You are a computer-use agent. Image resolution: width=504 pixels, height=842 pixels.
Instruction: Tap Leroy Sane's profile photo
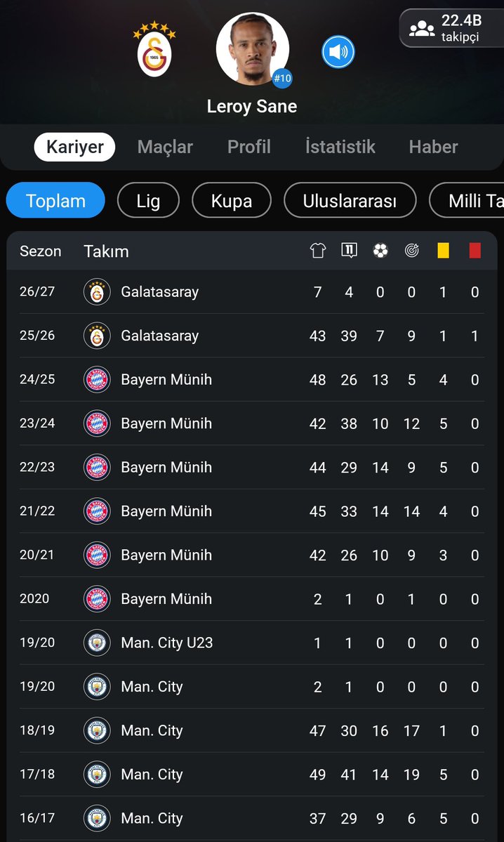pos(252,49)
